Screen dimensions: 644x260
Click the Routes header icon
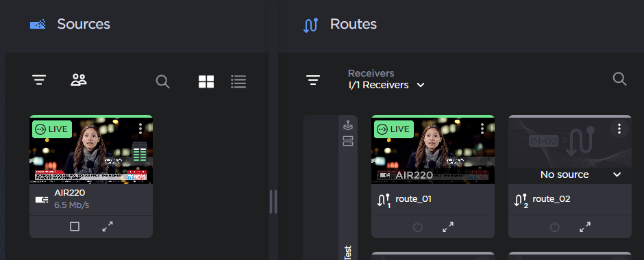pyautogui.click(x=310, y=25)
